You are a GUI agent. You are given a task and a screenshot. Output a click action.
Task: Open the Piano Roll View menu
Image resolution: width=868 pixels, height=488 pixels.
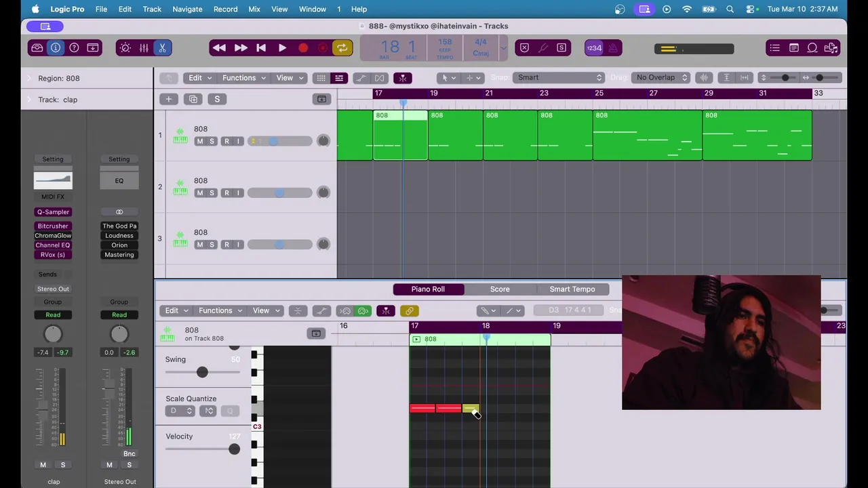tap(266, 310)
